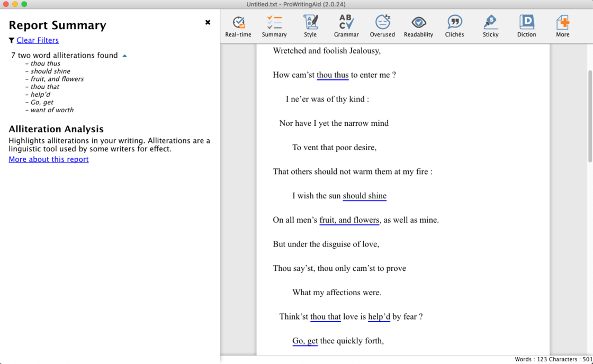Click the line 'What my affections were.'
The height and width of the screenshot is (364, 593).
337,293
